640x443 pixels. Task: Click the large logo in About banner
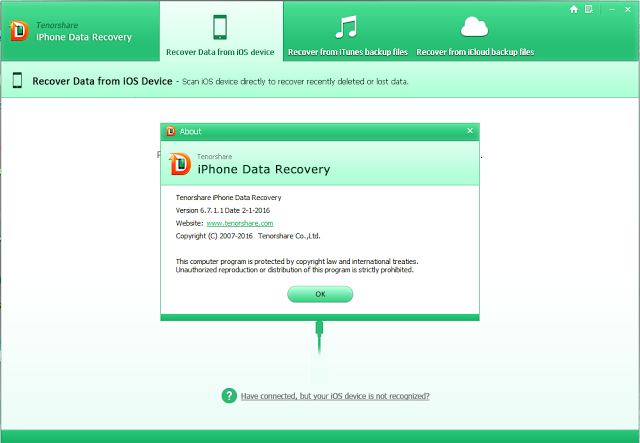point(180,163)
